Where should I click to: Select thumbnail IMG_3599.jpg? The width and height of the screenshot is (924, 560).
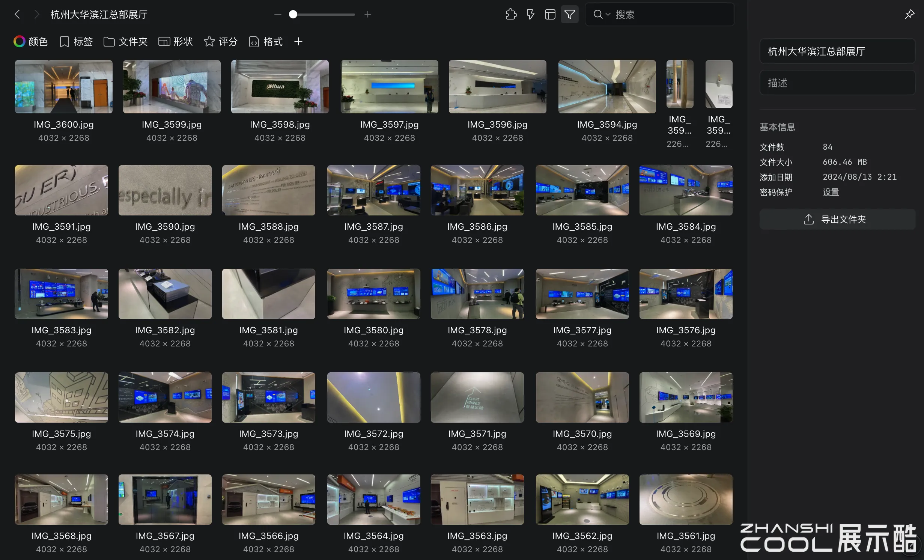click(172, 87)
